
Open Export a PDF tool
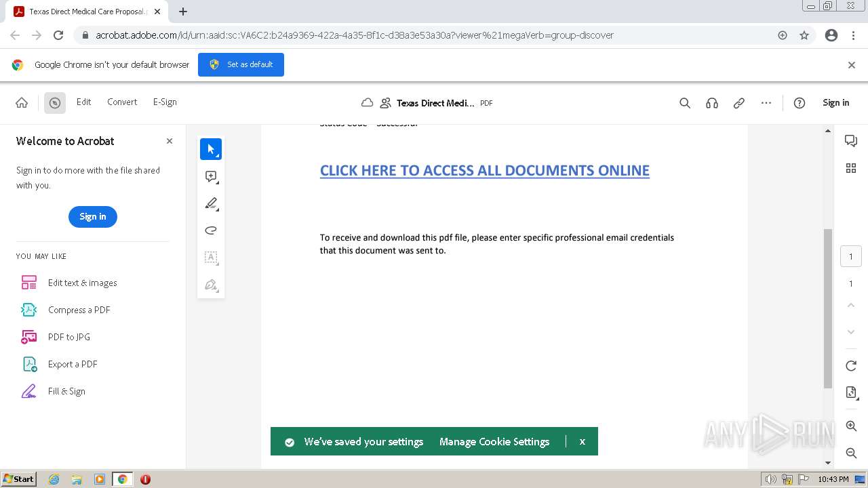(x=73, y=364)
